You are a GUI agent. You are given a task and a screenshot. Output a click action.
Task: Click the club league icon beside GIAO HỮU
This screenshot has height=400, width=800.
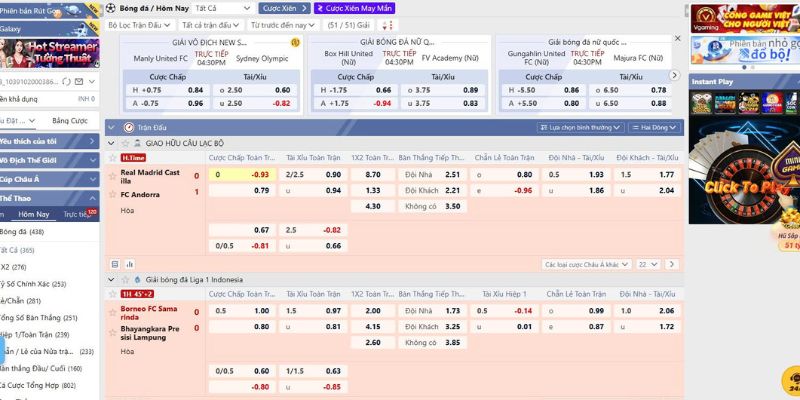(138, 143)
